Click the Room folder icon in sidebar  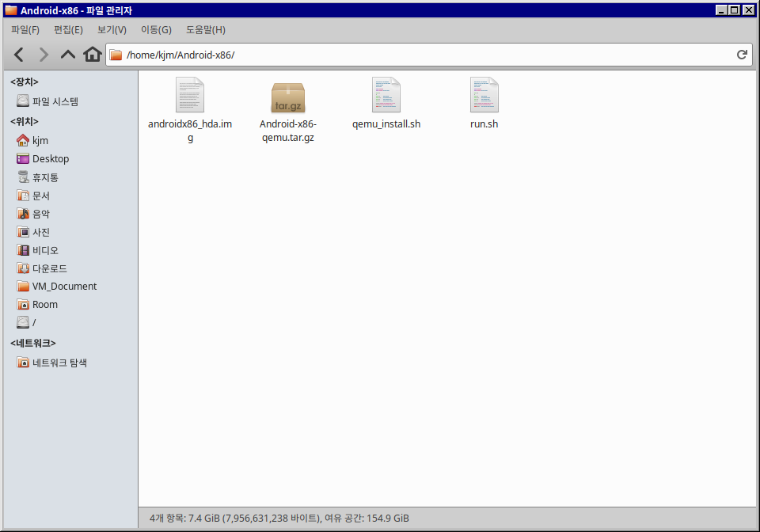[x=23, y=304]
